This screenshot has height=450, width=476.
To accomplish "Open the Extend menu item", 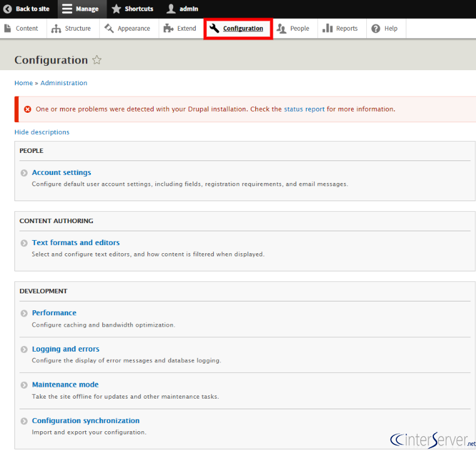I will [181, 29].
